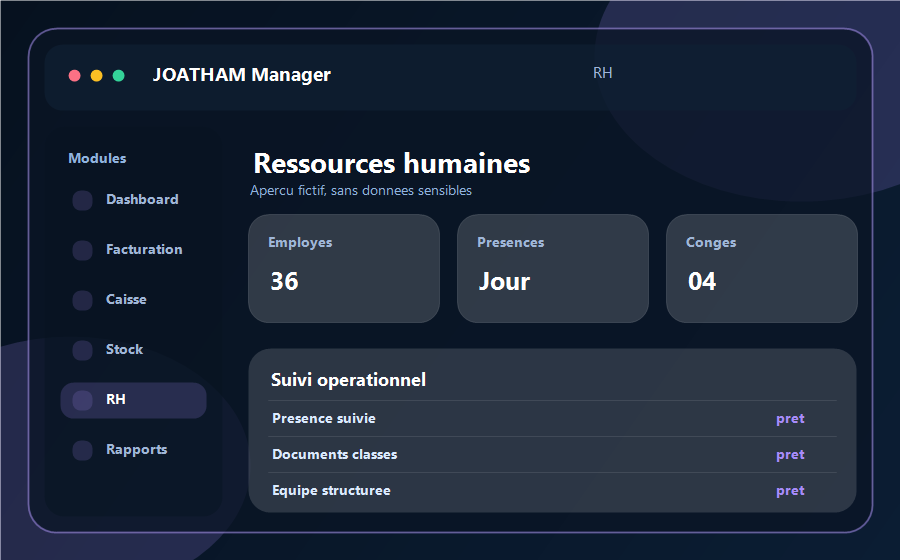Open the Presences card showing Jour

pyautogui.click(x=553, y=269)
